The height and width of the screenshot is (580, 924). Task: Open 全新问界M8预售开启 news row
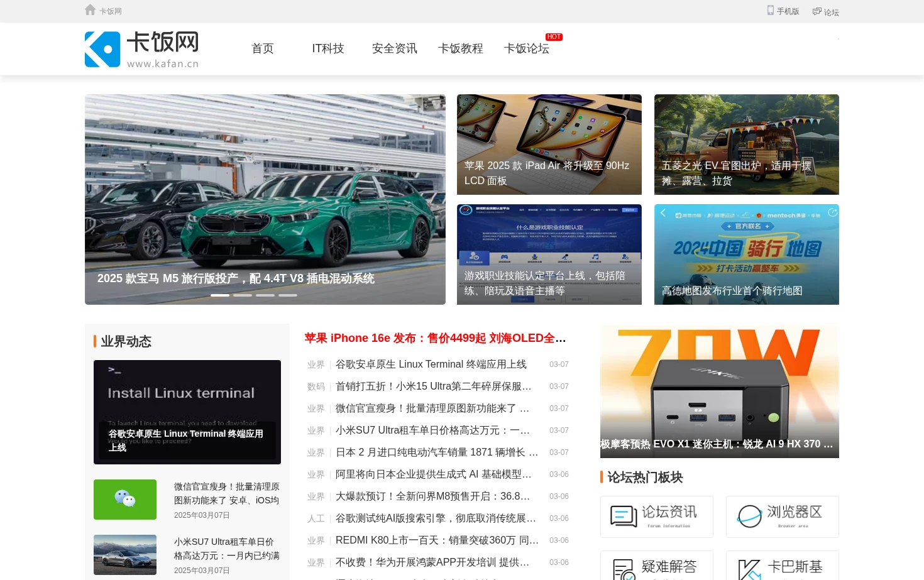click(433, 496)
